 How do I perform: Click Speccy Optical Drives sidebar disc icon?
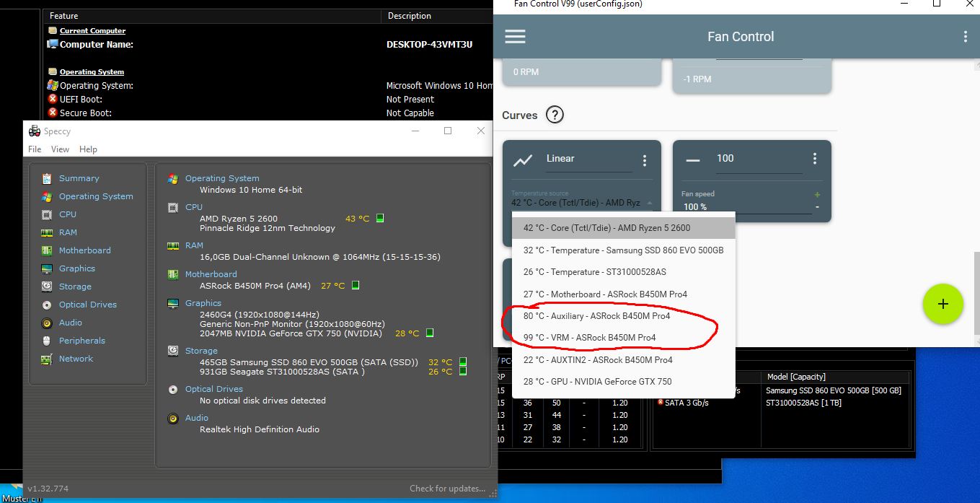(47, 305)
